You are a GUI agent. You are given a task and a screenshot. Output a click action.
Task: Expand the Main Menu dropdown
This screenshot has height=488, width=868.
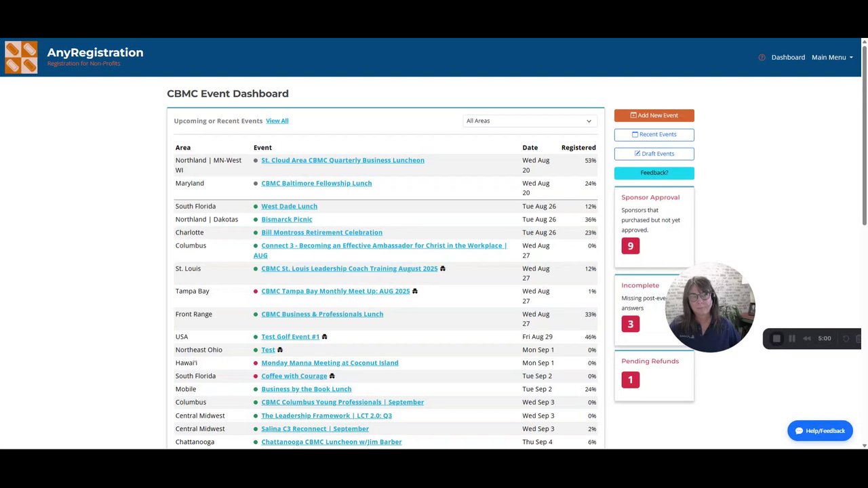point(832,58)
